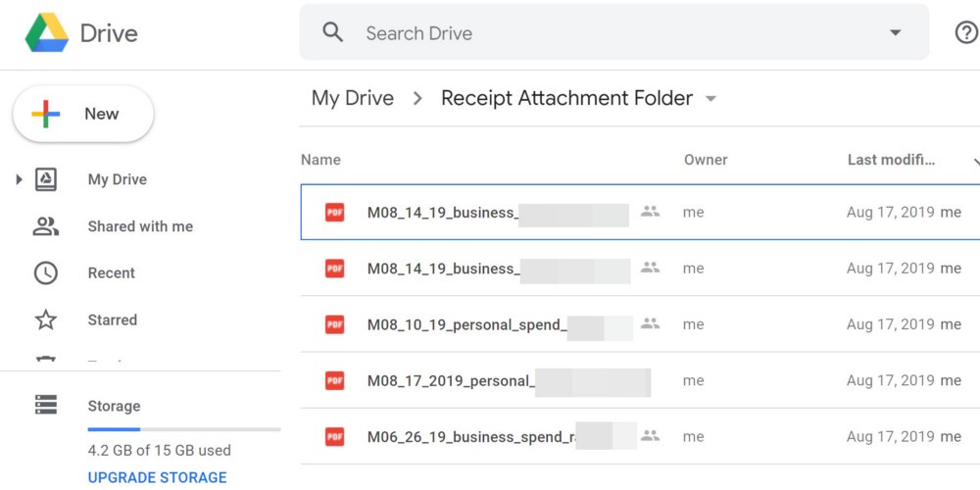Click PDF icon of second M08_14_19_business file
This screenshot has height=490, width=980.
334,269
